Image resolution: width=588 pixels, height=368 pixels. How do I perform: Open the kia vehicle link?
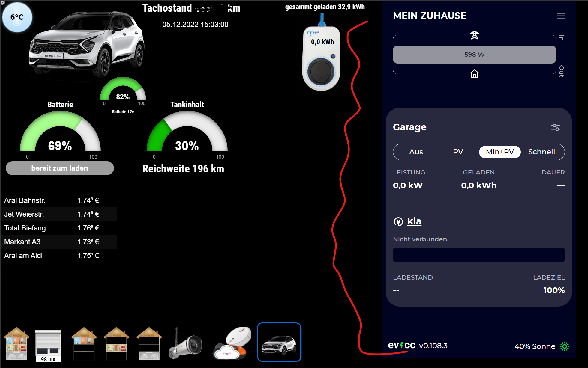click(x=414, y=221)
